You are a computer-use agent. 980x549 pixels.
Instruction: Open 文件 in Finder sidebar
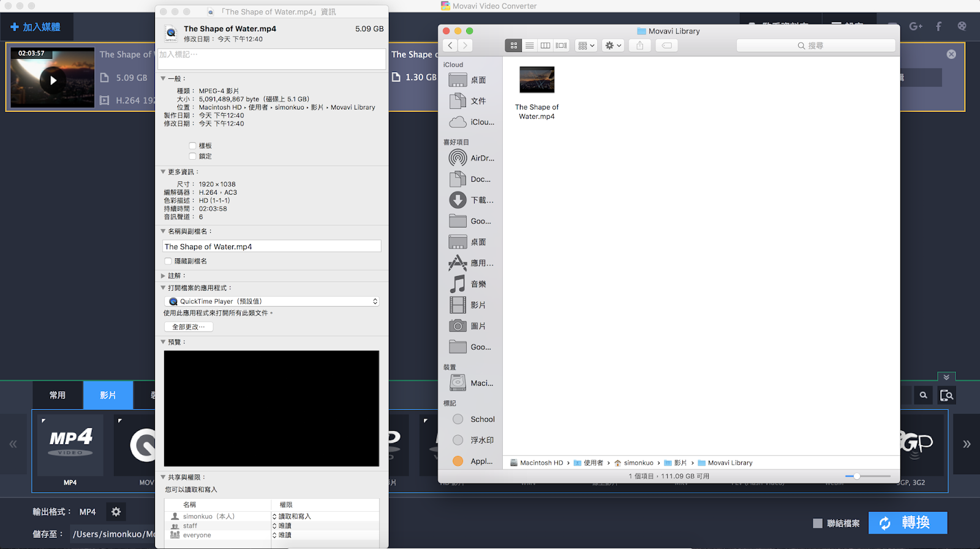[x=470, y=101]
